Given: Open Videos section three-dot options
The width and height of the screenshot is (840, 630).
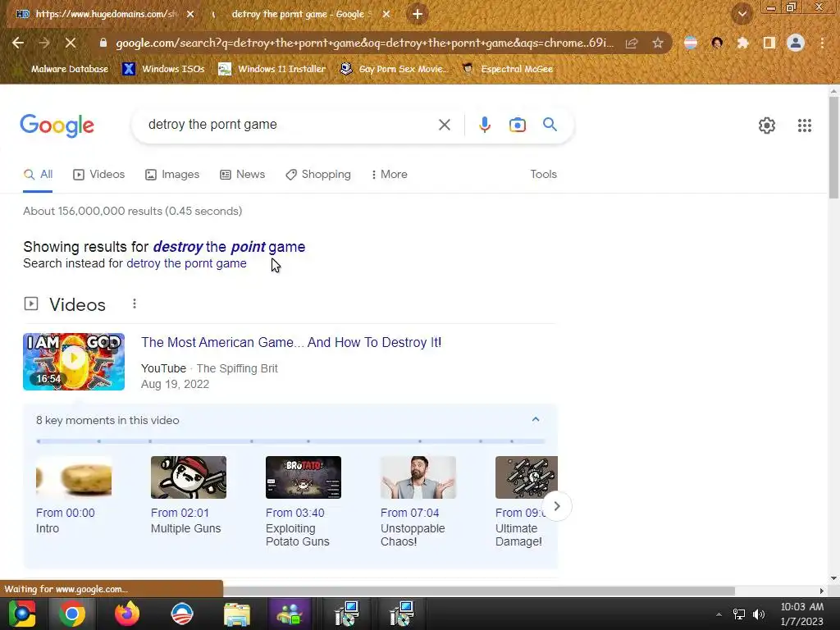Looking at the screenshot, I should [x=134, y=304].
